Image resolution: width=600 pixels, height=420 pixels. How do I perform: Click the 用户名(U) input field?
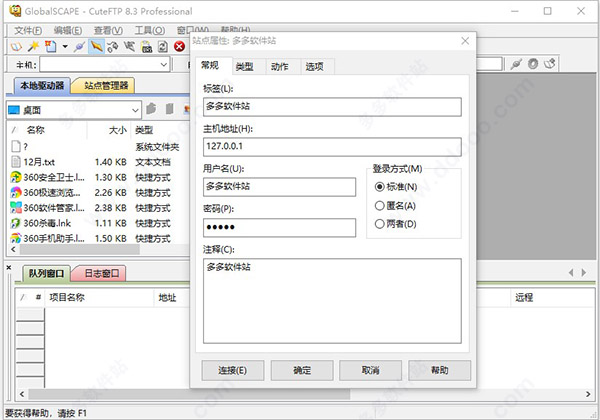click(x=279, y=187)
